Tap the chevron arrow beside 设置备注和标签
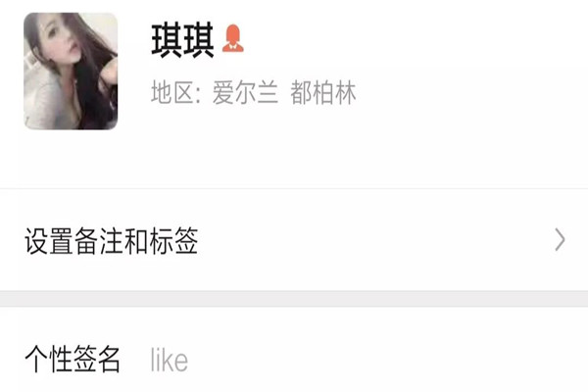Viewport: 588px width, 392px height. pyautogui.click(x=560, y=239)
